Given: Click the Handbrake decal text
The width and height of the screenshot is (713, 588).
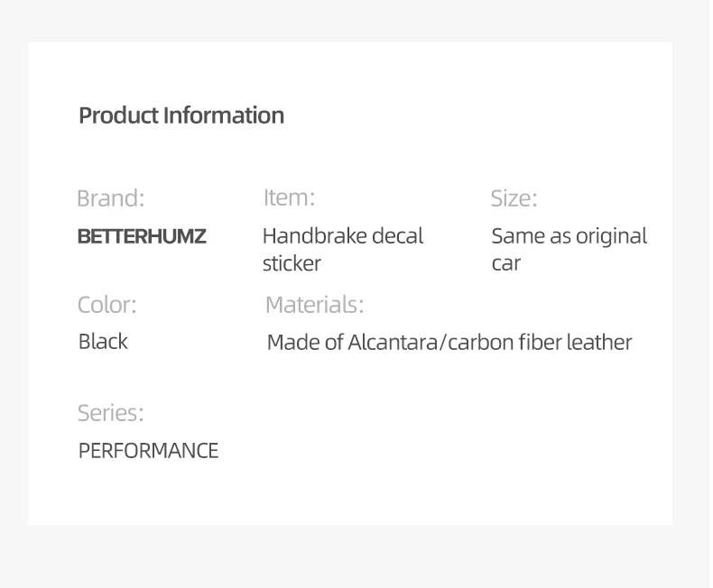Looking at the screenshot, I should pos(343,236).
